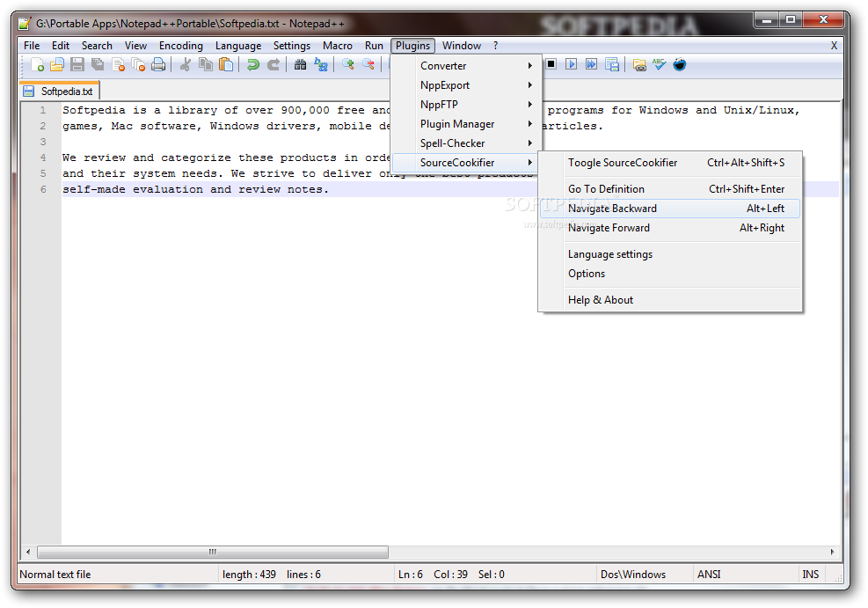Click the ABC spell-check icon
The width and height of the screenshot is (868, 608).
click(x=660, y=64)
